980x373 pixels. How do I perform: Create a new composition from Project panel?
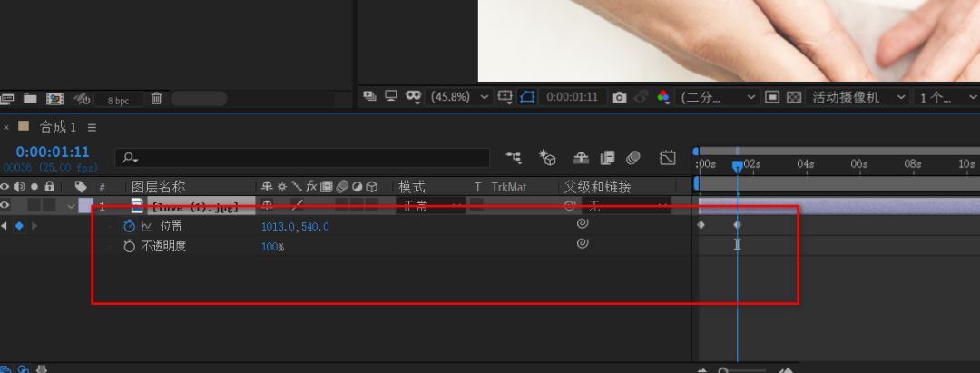tap(55, 99)
